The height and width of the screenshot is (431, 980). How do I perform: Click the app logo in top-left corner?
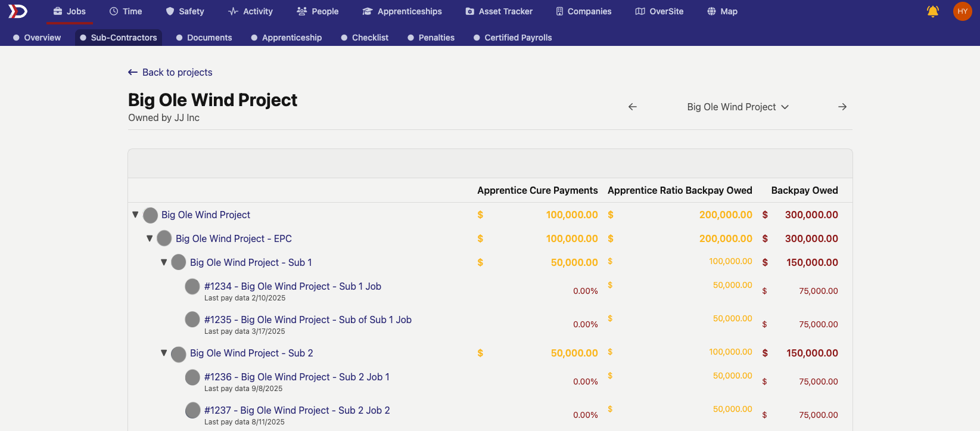pos(18,11)
